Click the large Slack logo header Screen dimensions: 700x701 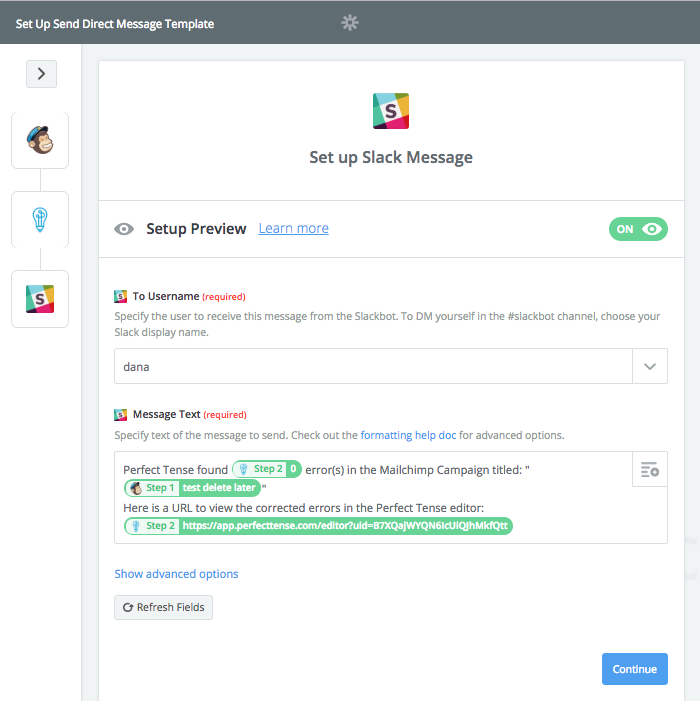click(391, 111)
